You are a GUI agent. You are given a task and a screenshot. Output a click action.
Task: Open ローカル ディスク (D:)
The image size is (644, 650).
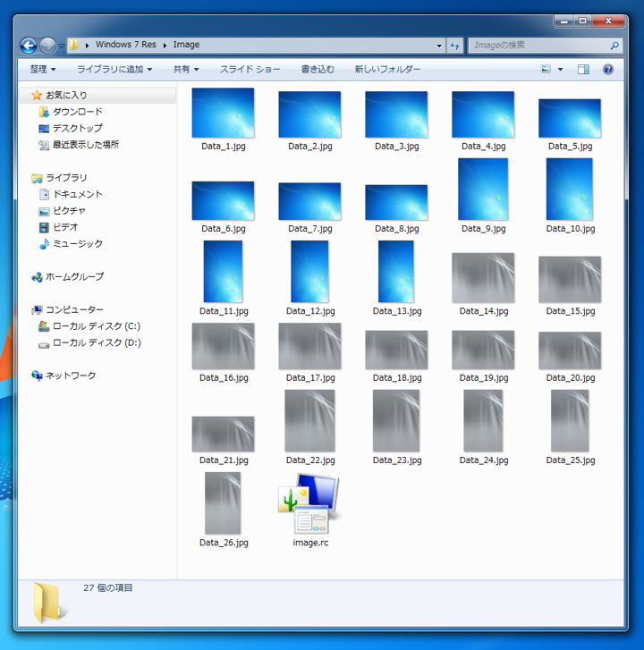click(x=97, y=342)
